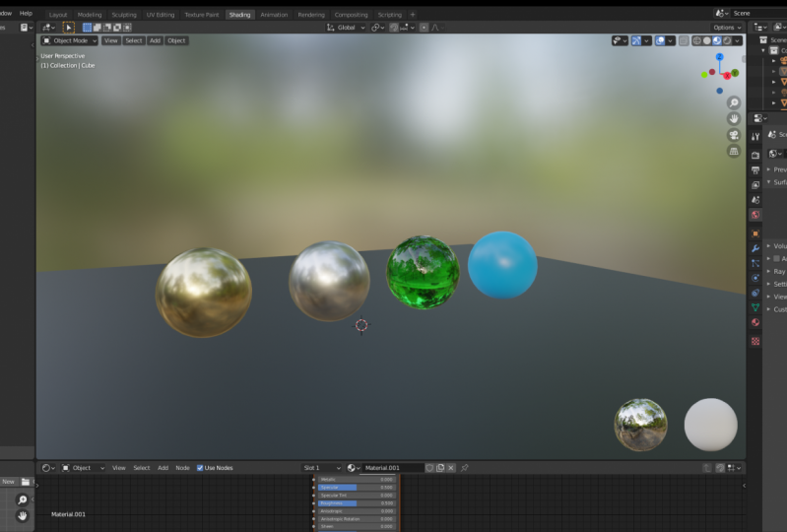This screenshot has width=787, height=532.
Task: Open the pivot point dropdown
Action: pyautogui.click(x=377, y=28)
